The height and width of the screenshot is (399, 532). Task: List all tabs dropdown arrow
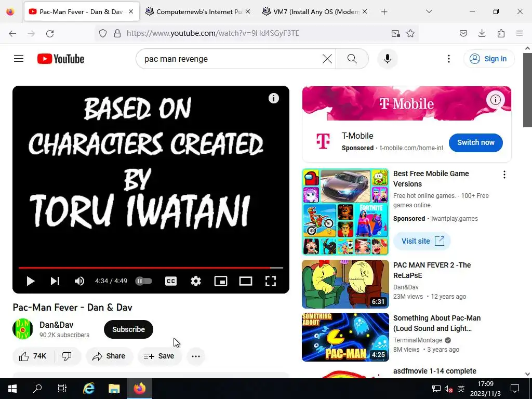429,11
